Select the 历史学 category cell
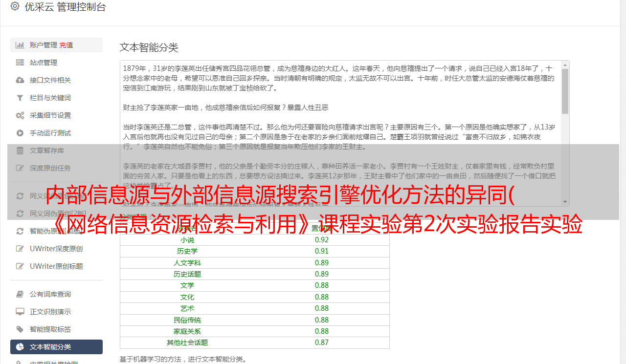Screen dimensions: 626x364 [187, 251]
